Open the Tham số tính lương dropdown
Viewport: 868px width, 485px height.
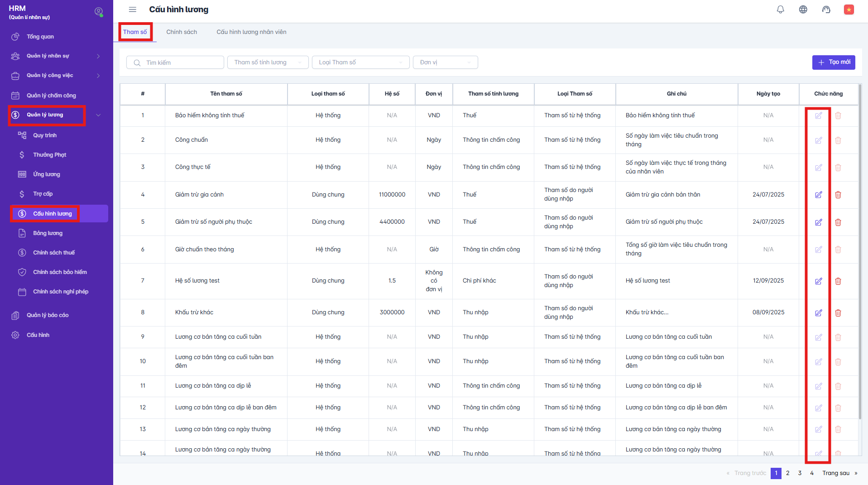[268, 62]
